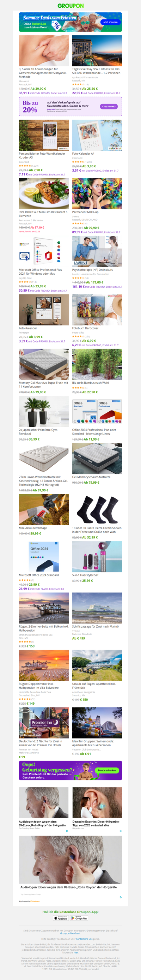Click the 'Jetzt shoppen' button in the summer banner
This screenshot has width=141, height=980.
pyautogui.click(x=110, y=22)
